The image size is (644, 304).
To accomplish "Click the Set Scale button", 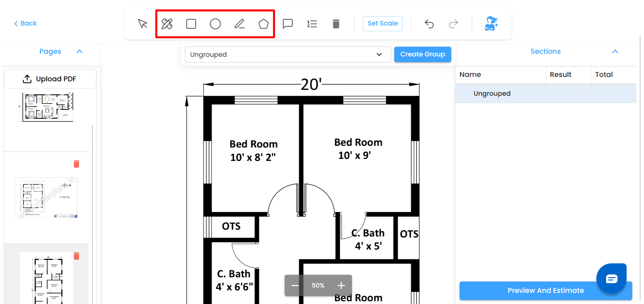I will point(383,24).
